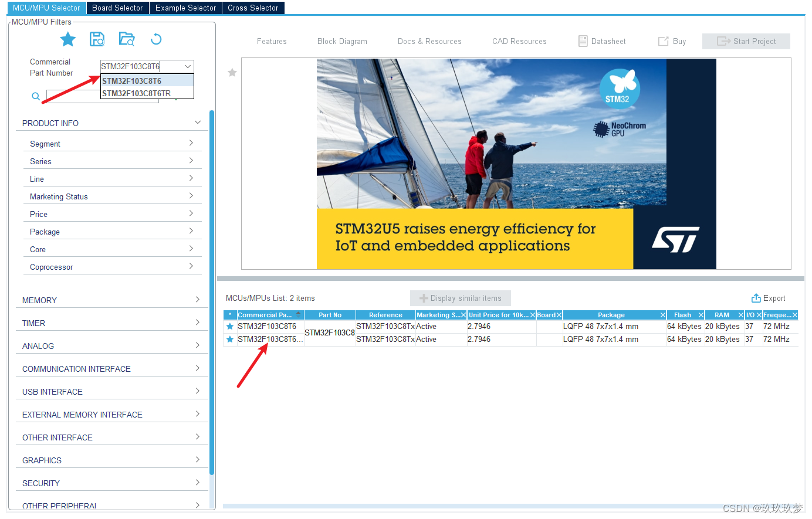Open the Commercial Part Number dropdown arrow

[188, 66]
